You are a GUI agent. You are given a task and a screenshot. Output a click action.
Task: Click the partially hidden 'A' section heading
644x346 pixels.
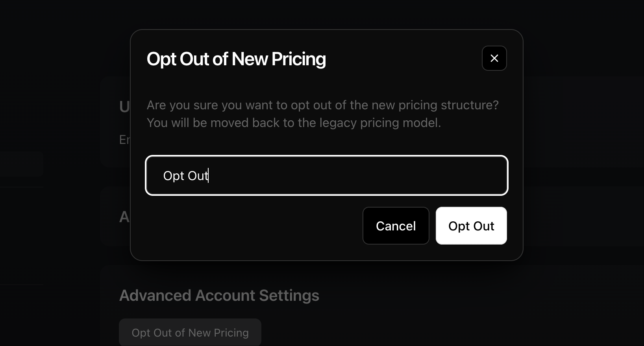[x=124, y=217]
